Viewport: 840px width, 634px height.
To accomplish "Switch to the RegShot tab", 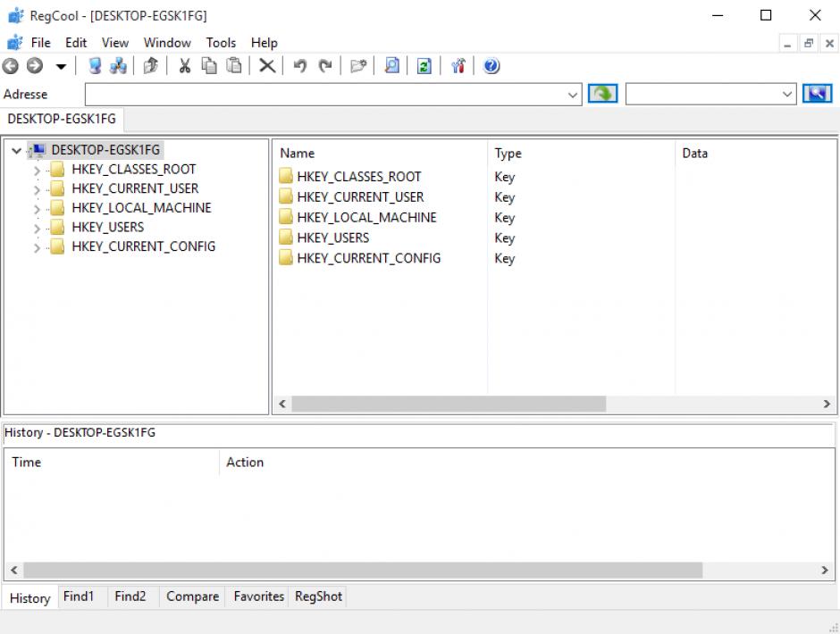I will click(x=318, y=596).
